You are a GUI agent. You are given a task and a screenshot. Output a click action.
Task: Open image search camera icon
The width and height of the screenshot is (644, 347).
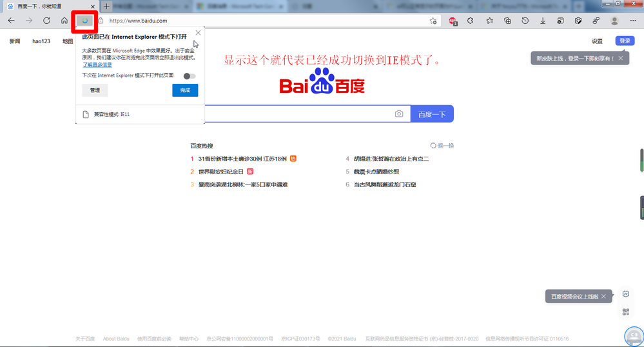[399, 114]
